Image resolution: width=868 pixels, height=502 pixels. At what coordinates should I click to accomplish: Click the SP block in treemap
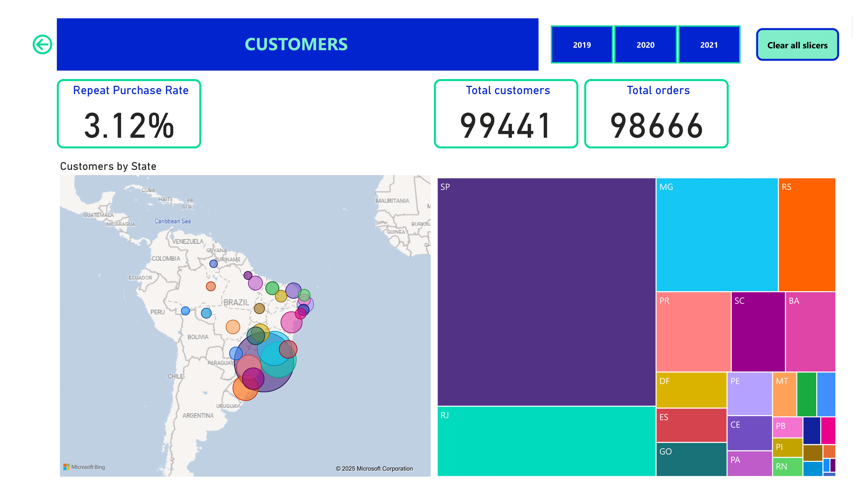[546, 291]
